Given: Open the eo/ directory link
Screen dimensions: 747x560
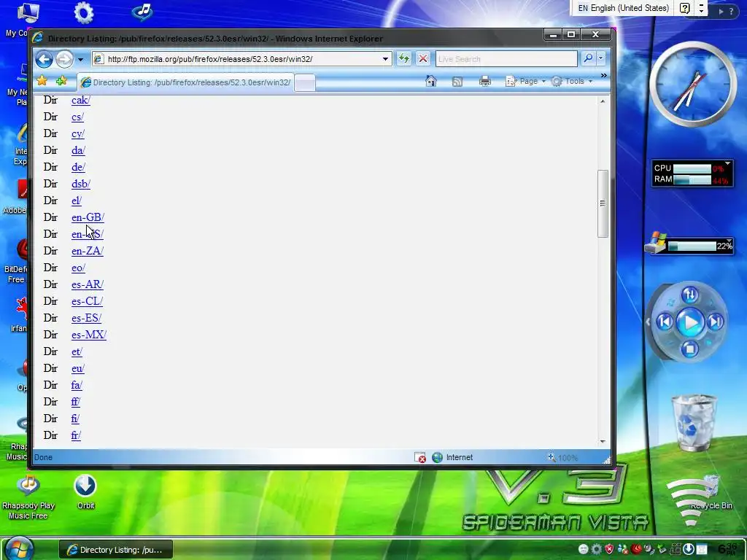Looking at the screenshot, I should click(78, 268).
